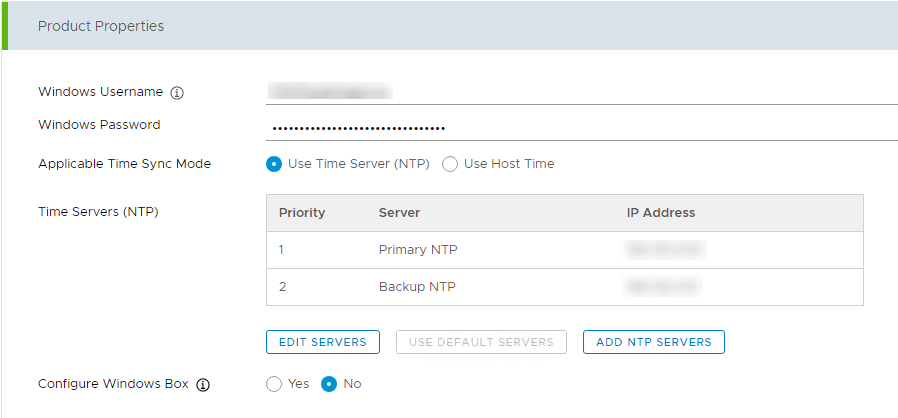898x418 pixels.
Task: Click priority number 2 in the table
Action: (283, 287)
